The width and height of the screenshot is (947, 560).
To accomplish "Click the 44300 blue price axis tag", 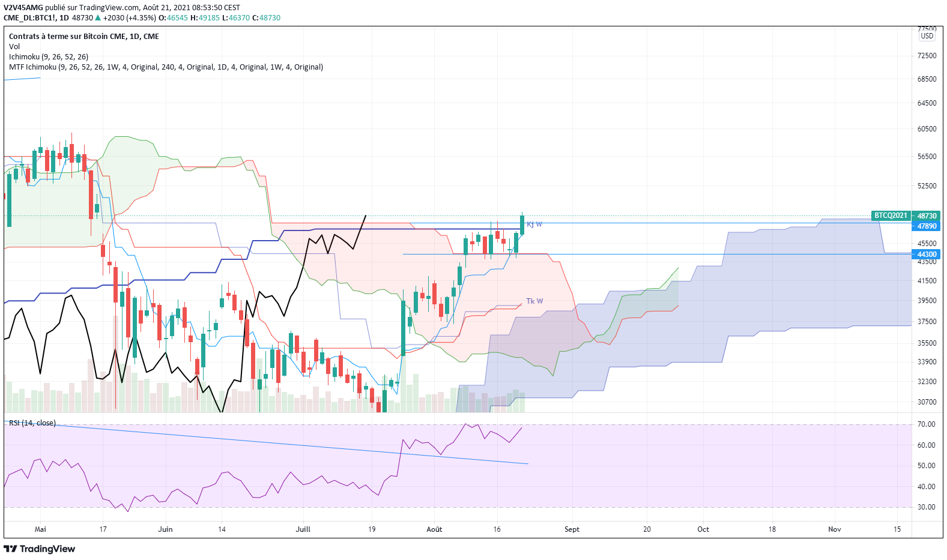I will [x=927, y=254].
